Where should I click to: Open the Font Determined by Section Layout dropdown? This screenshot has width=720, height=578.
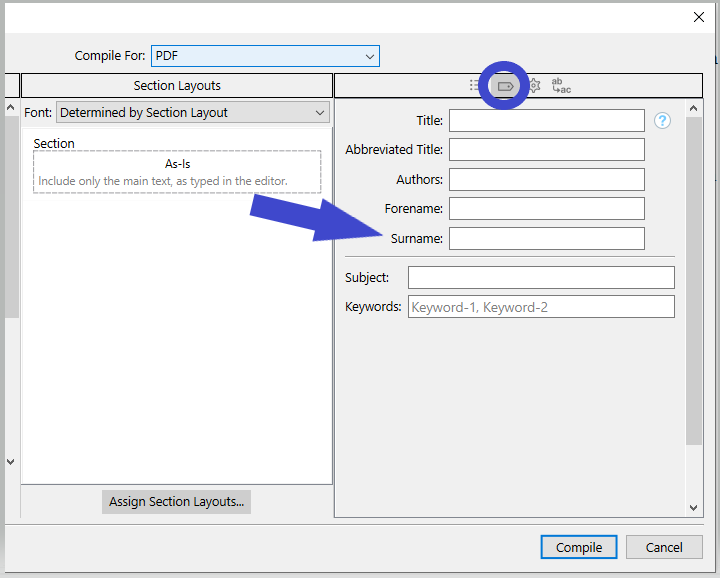[193, 113]
